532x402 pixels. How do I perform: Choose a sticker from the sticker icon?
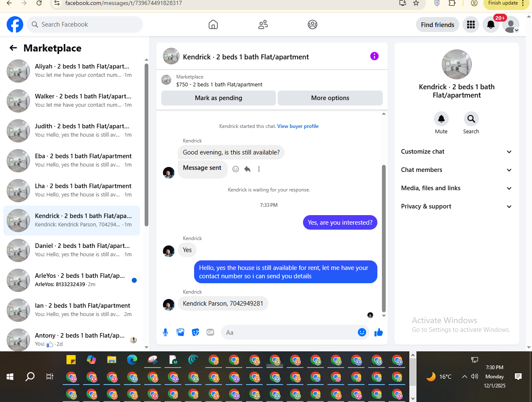pos(195,332)
